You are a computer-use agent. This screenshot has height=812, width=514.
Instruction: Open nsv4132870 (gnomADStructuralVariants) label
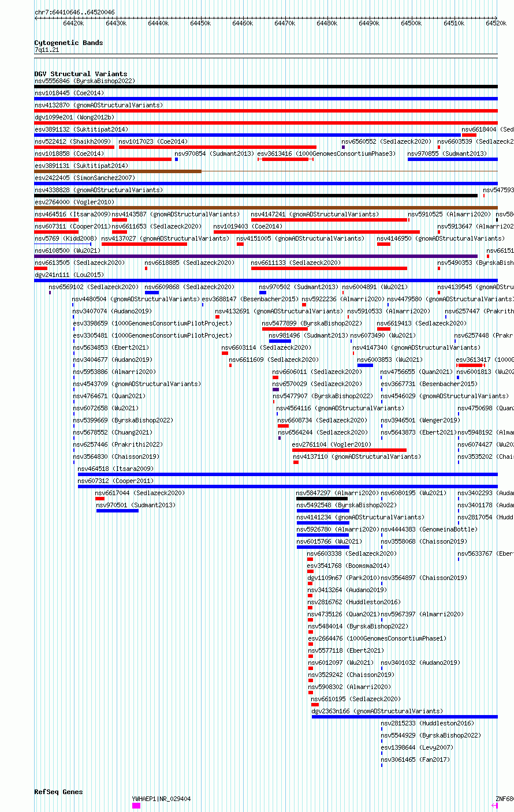(x=99, y=105)
